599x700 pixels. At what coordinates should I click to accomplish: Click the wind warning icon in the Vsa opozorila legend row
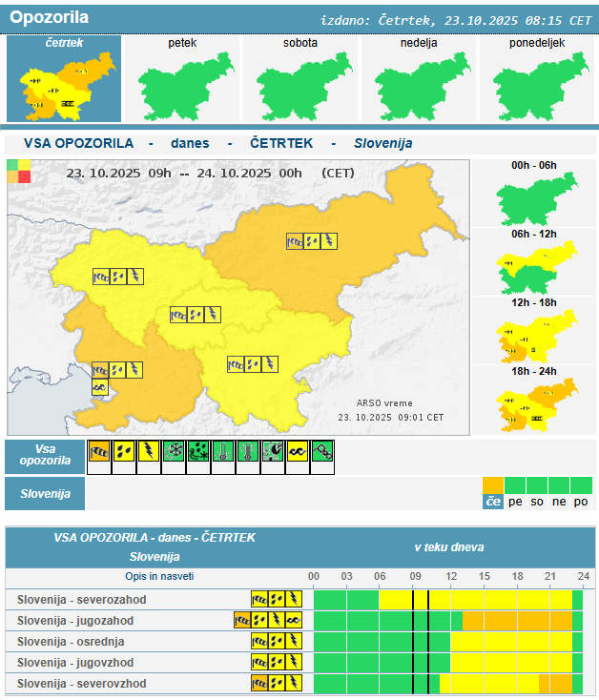(100, 451)
